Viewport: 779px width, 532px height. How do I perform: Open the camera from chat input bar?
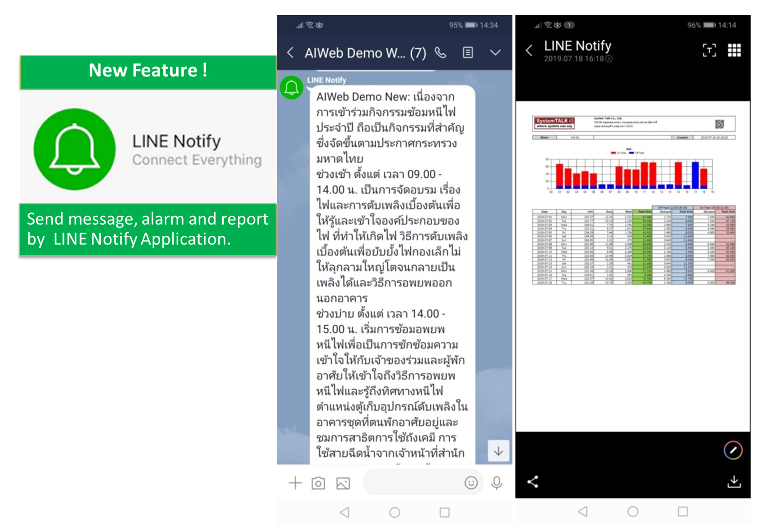318,483
